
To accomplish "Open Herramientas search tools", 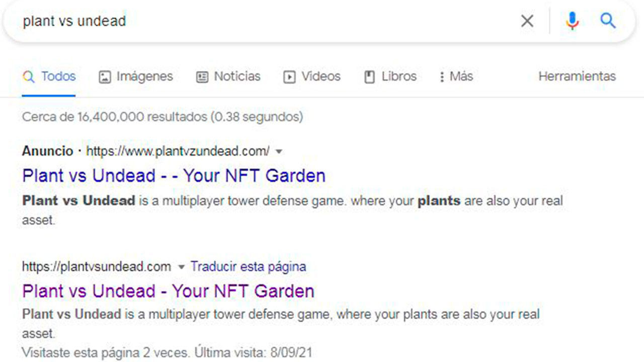I will 577,76.
